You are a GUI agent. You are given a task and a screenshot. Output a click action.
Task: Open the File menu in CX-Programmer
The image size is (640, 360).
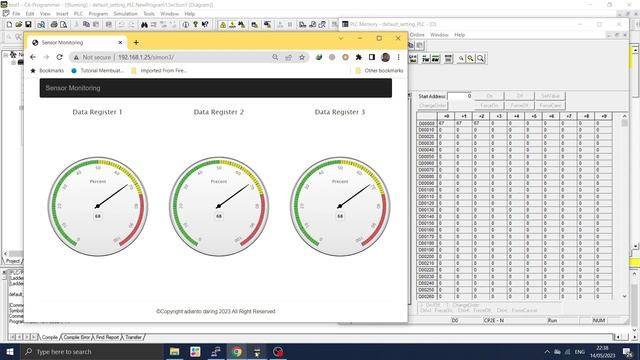[x=16, y=13]
